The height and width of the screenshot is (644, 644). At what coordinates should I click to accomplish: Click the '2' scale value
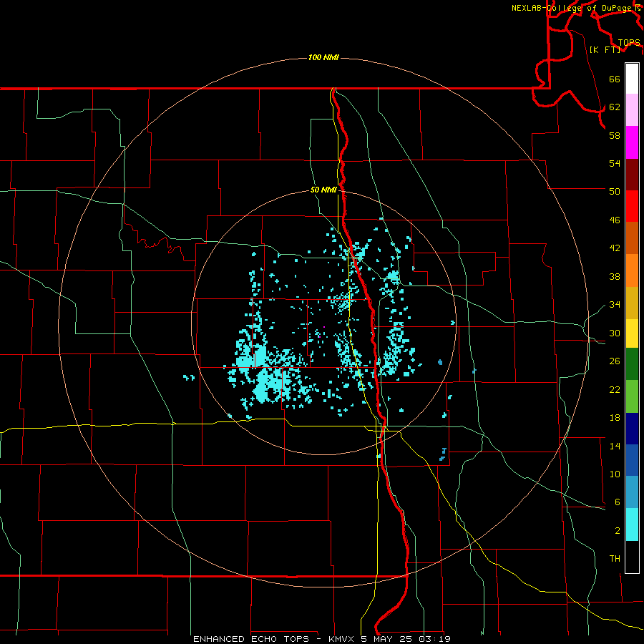point(617,530)
